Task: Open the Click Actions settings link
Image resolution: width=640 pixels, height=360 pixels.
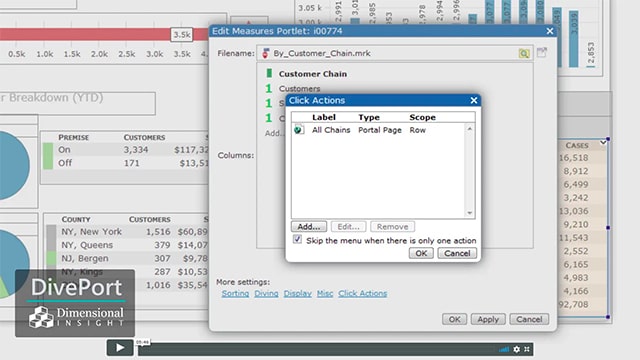Action: coord(362,293)
